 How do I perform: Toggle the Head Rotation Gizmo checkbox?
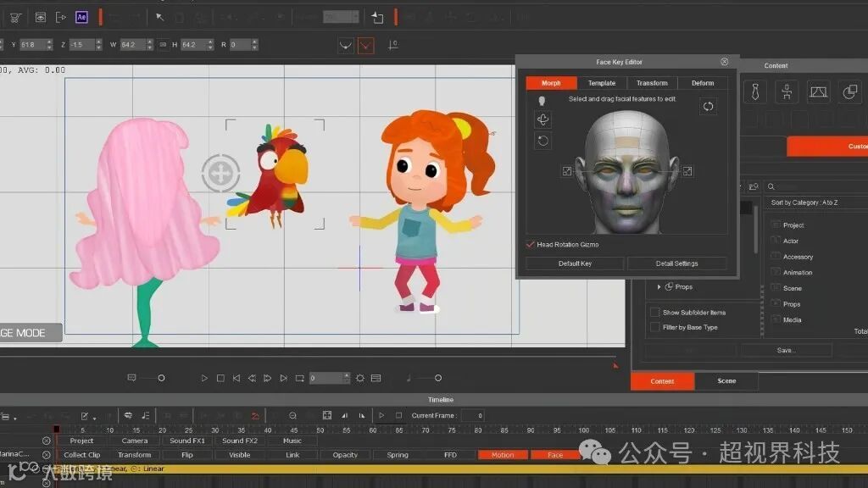[531, 245]
